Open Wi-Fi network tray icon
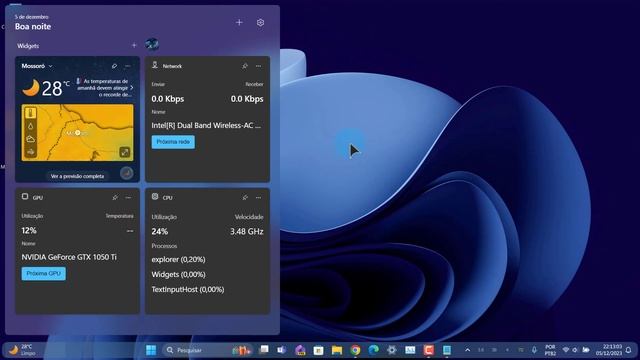 pyautogui.click(x=566, y=350)
